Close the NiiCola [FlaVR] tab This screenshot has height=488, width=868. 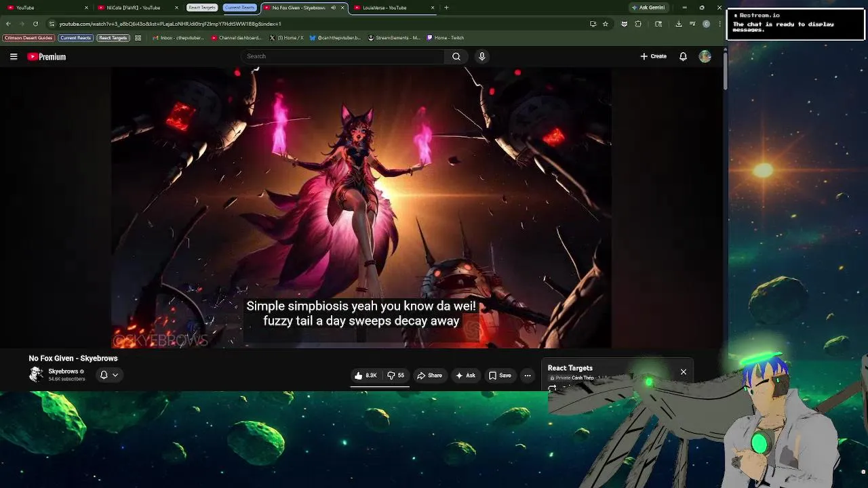pos(176,7)
